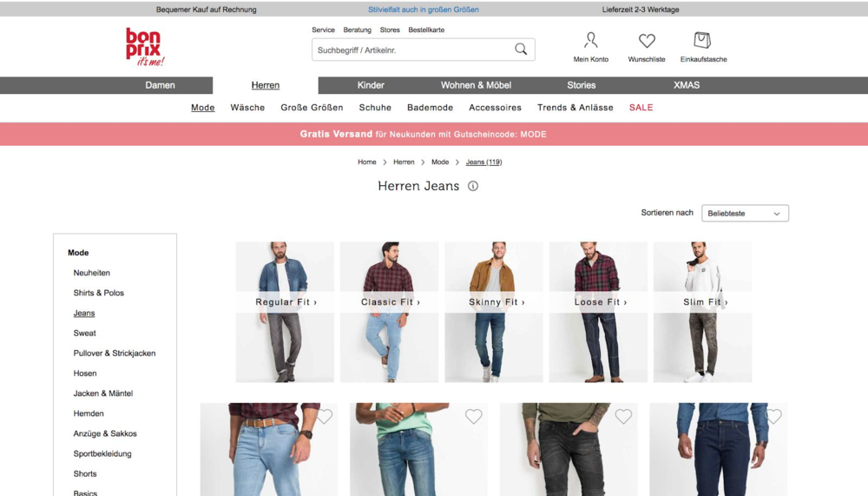
Task: Go to Herren in breadcrumb
Action: tap(404, 162)
